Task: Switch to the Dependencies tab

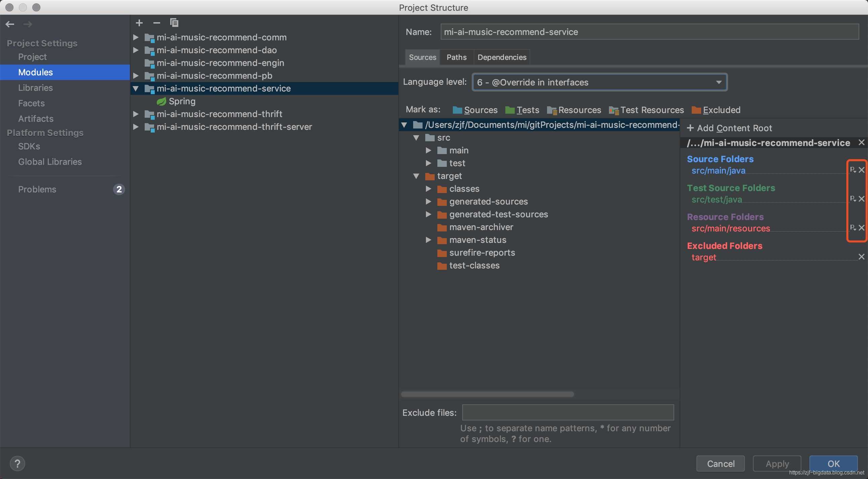Action: click(502, 57)
